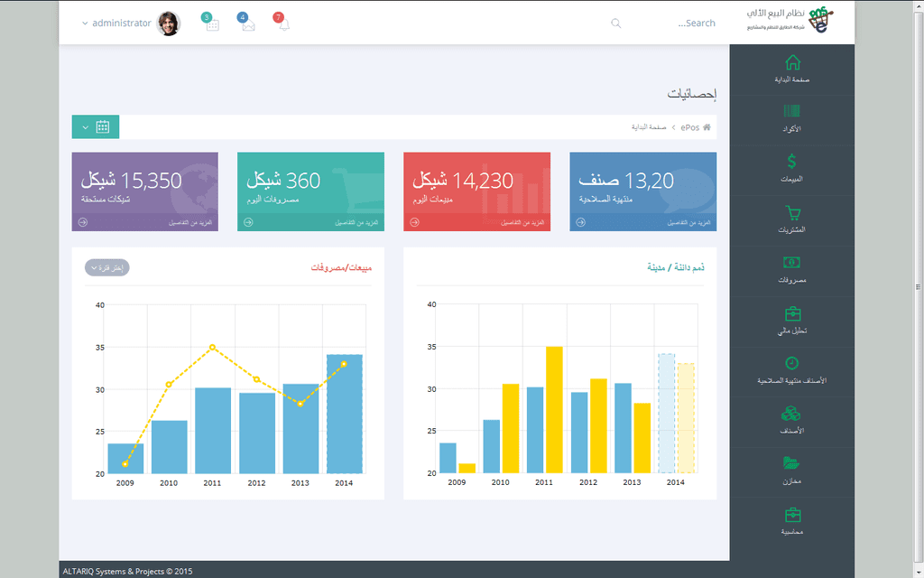Viewport: 924px width, 578px height.
Task: Open the messages envelope icon
Action: pos(248,25)
